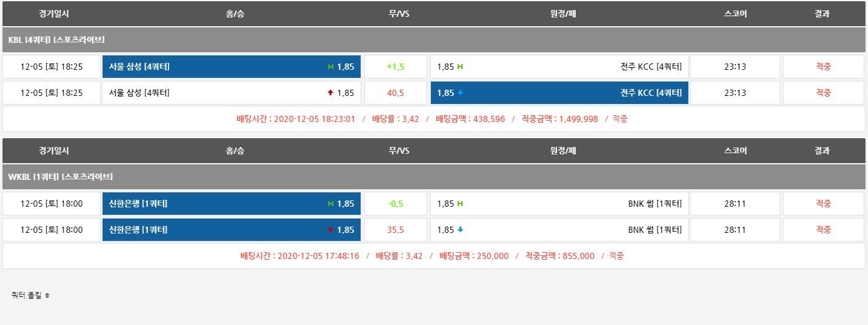Click the bet summary line showing 적중금액 855,000
868x325 pixels.
click(x=432, y=256)
